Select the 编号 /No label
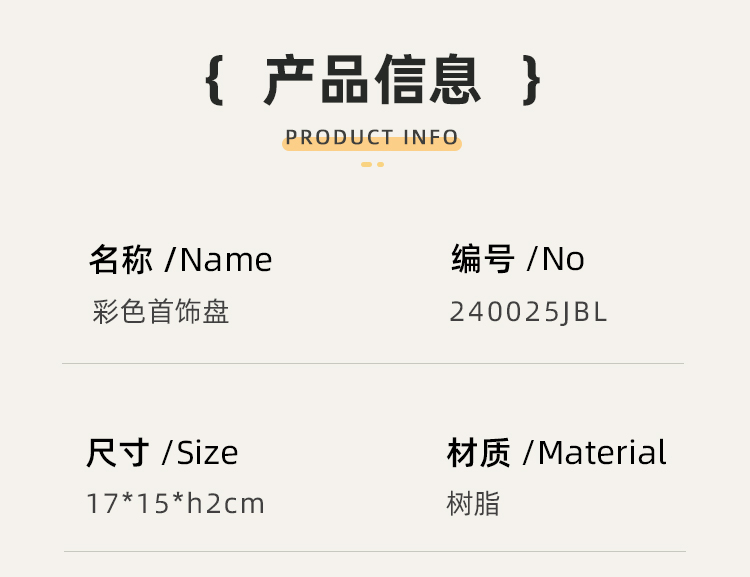This screenshot has width=750, height=577. coord(518,259)
